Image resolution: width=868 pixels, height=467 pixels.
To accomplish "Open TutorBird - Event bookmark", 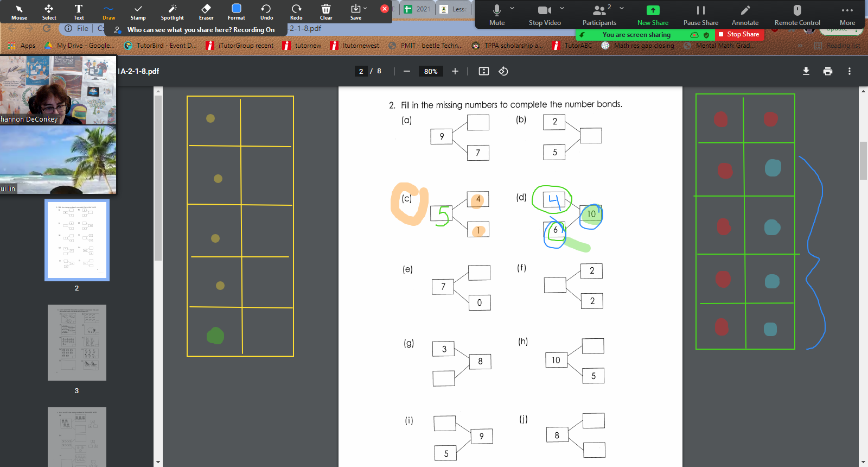I will [x=161, y=46].
